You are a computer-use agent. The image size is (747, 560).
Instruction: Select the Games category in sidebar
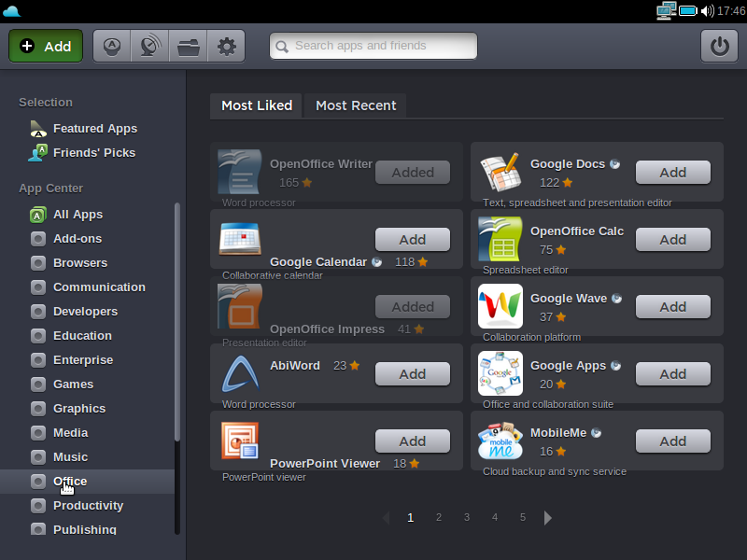tap(73, 384)
